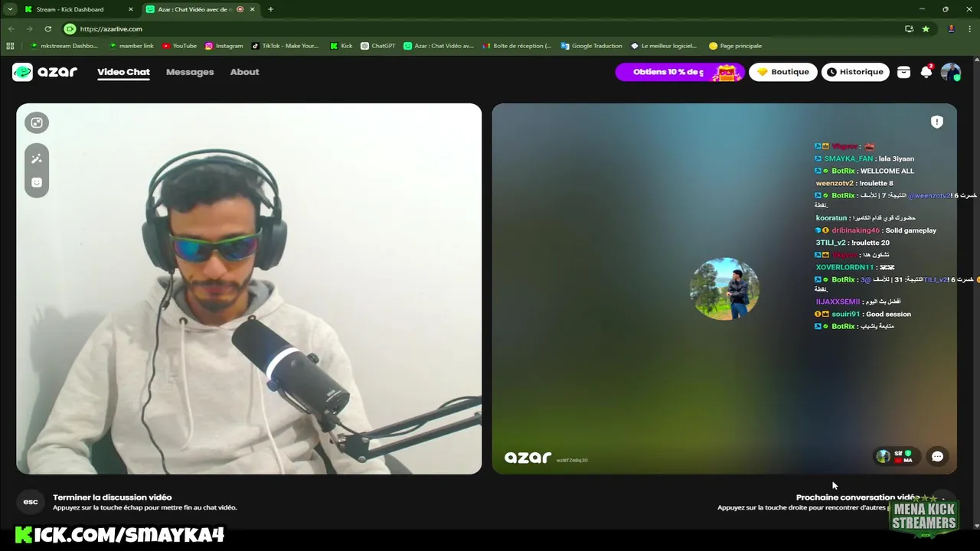Close the Stream - Kick Dashboard tab

click(130, 9)
